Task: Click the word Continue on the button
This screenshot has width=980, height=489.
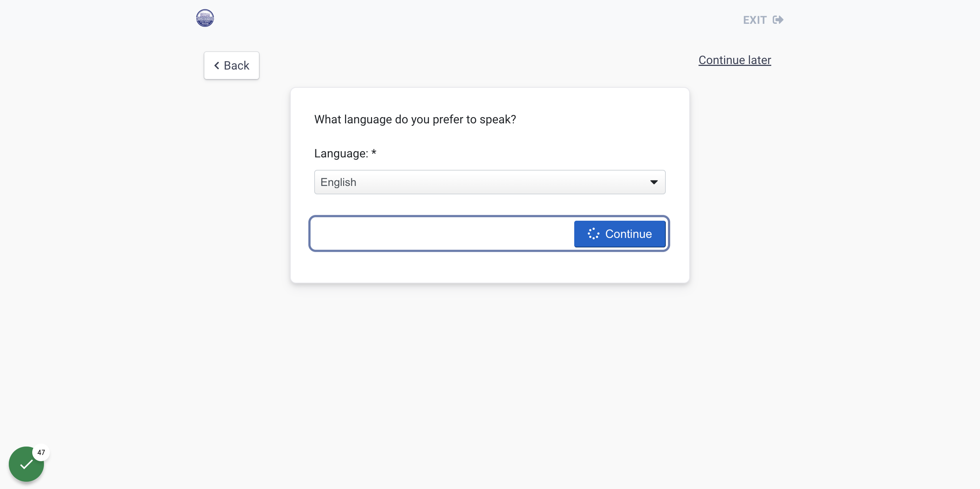Action: click(628, 234)
